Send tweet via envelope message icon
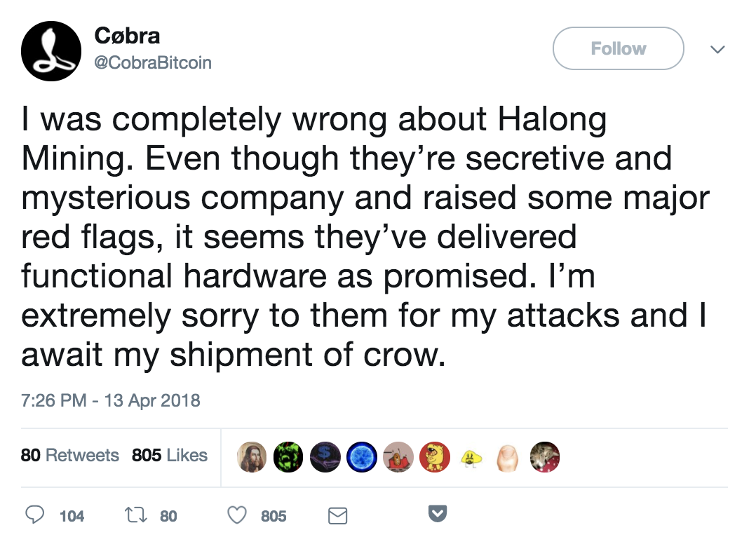 click(x=337, y=515)
